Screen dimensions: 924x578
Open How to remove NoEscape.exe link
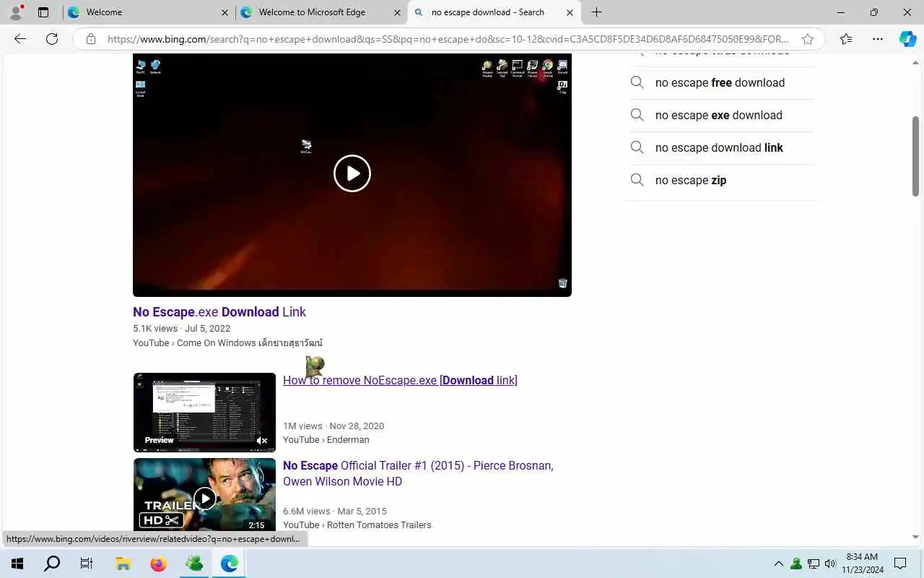point(400,380)
